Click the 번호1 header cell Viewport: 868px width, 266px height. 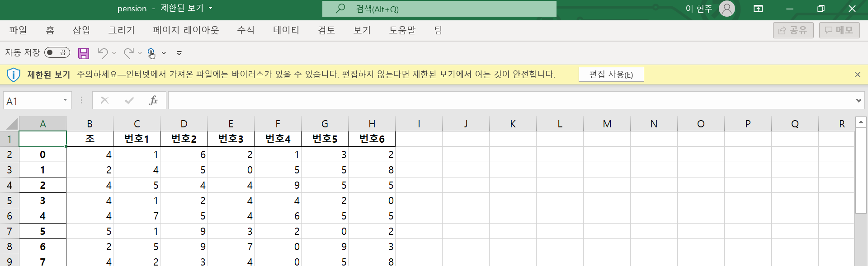(137, 139)
